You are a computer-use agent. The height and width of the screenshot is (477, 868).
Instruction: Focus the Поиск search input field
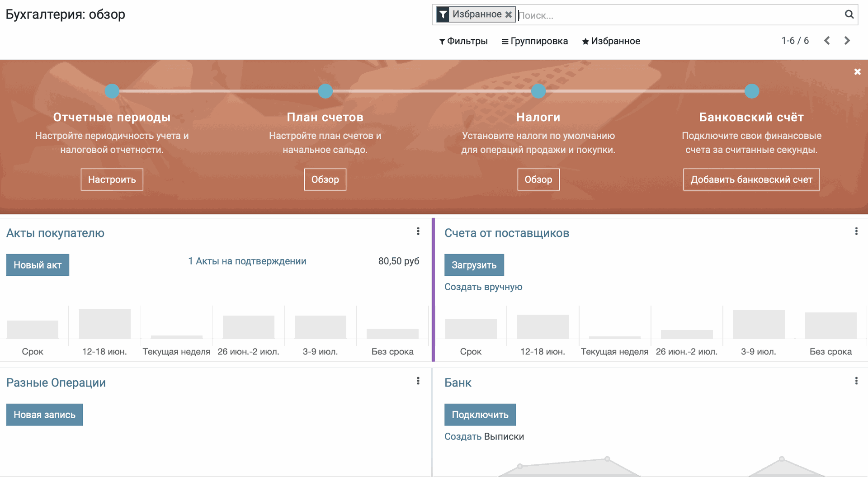click(678, 15)
